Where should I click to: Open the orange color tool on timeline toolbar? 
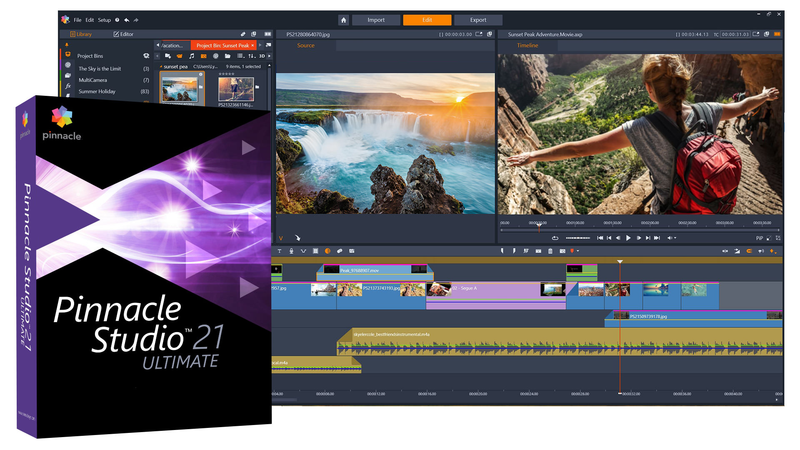(328, 251)
